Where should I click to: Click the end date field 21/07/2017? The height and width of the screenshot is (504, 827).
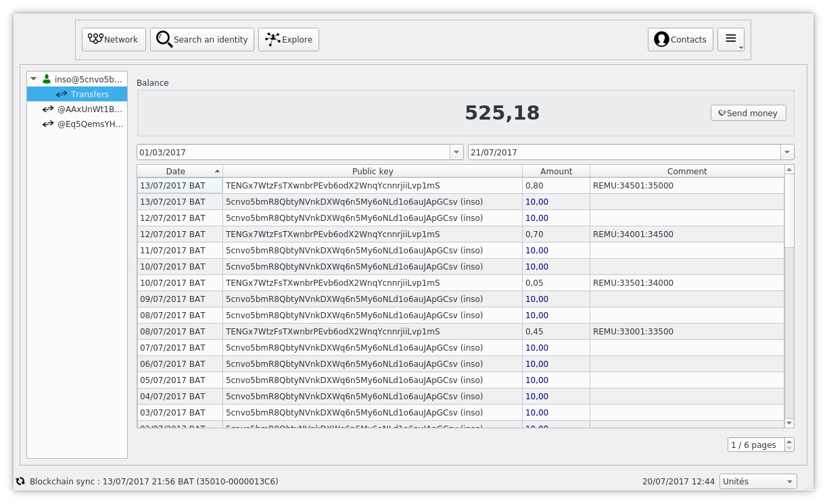pos(624,152)
